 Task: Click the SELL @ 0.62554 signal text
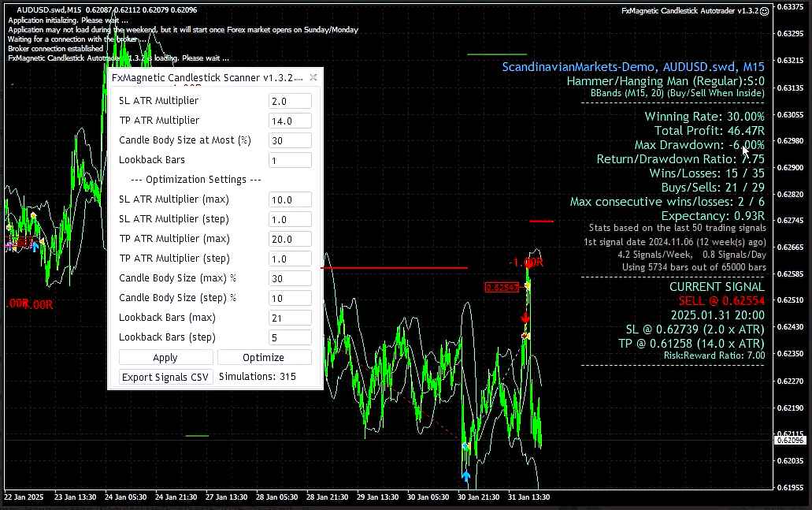[721, 301]
